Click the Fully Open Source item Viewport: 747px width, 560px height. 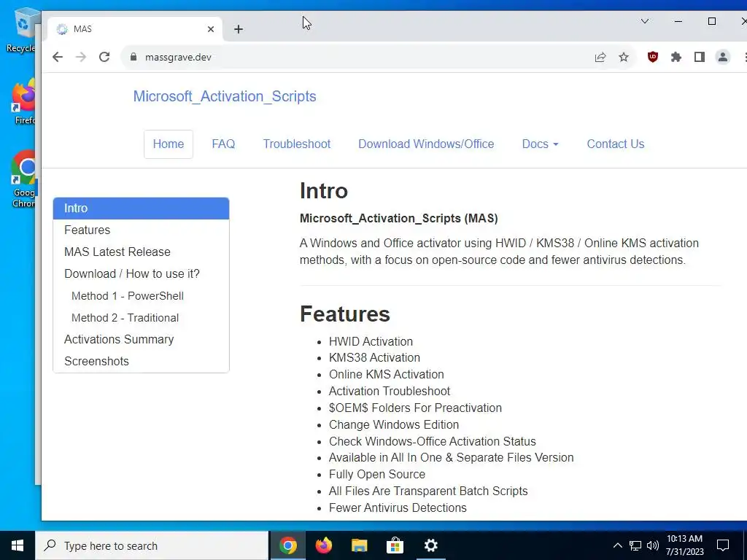(x=377, y=474)
